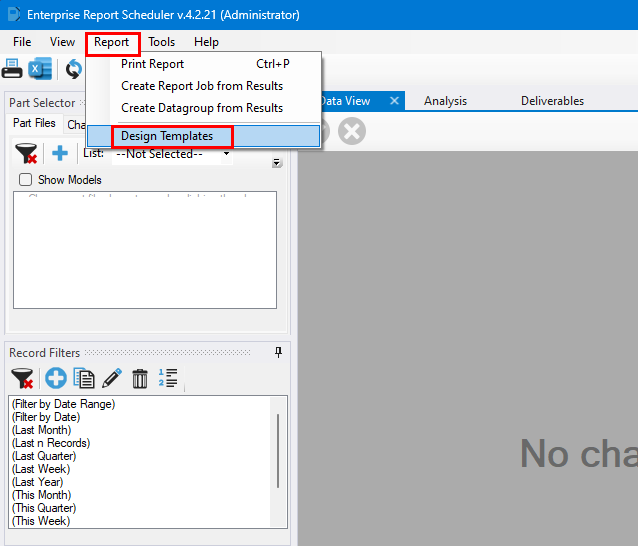This screenshot has width=638, height=546.
Task: Enable the Show Models checkbox
Action: (26, 179)
